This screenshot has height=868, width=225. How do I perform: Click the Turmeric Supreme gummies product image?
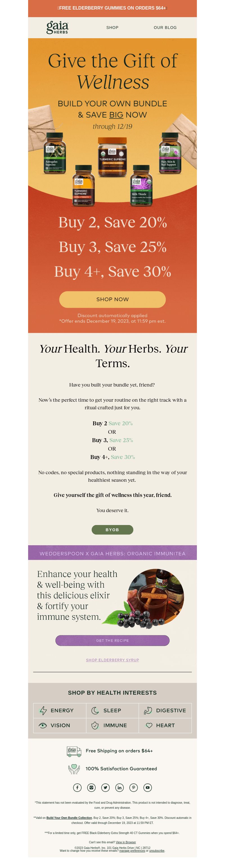coord(112,157)
